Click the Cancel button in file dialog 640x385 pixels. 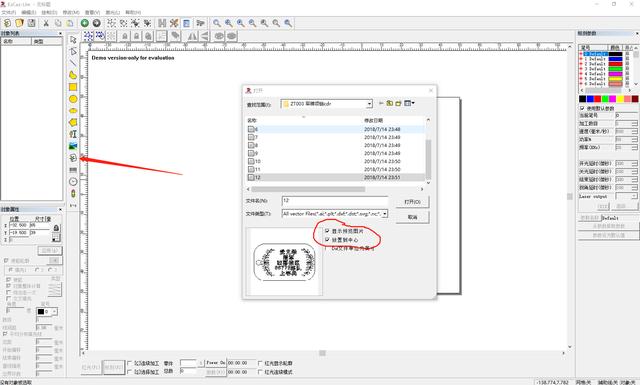(412, 217)
